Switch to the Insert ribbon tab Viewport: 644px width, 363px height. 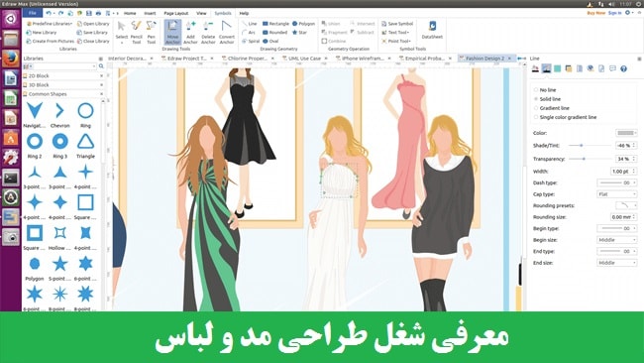click(x=150, y=13)
